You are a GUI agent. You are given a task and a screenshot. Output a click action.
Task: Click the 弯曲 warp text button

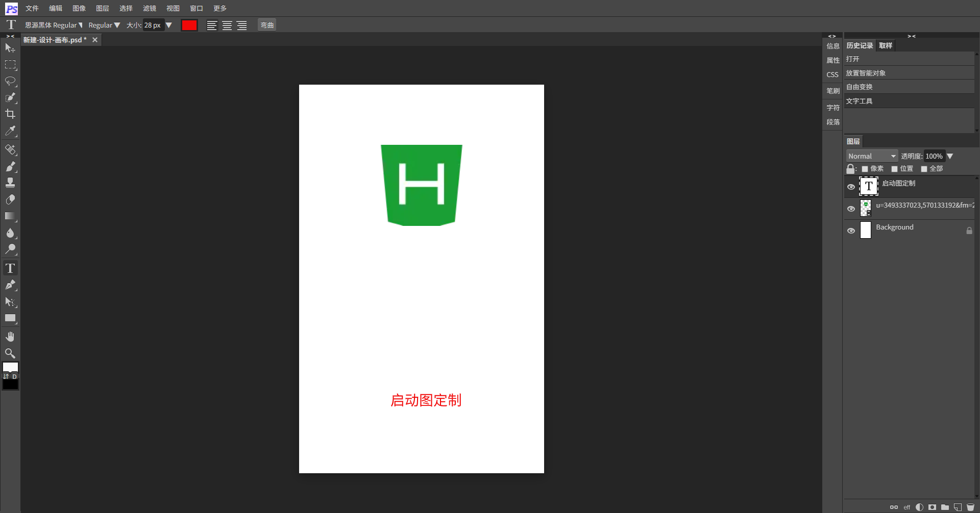[x=267, y=25]
